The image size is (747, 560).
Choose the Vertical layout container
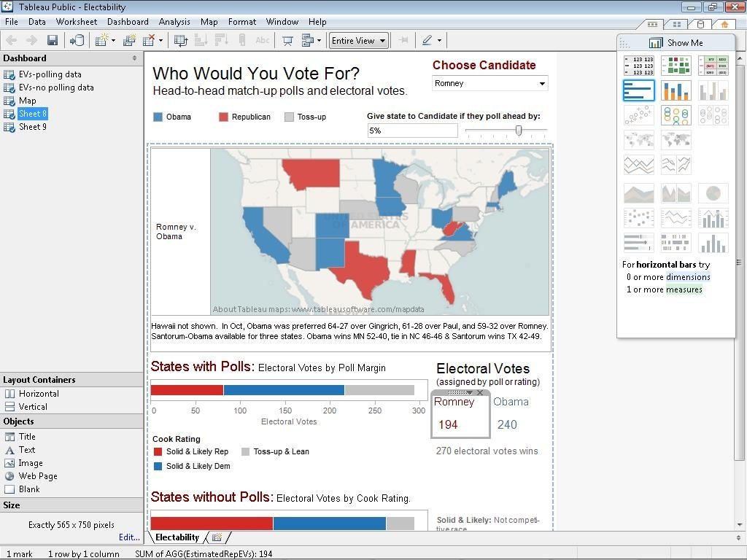(33, 407)
